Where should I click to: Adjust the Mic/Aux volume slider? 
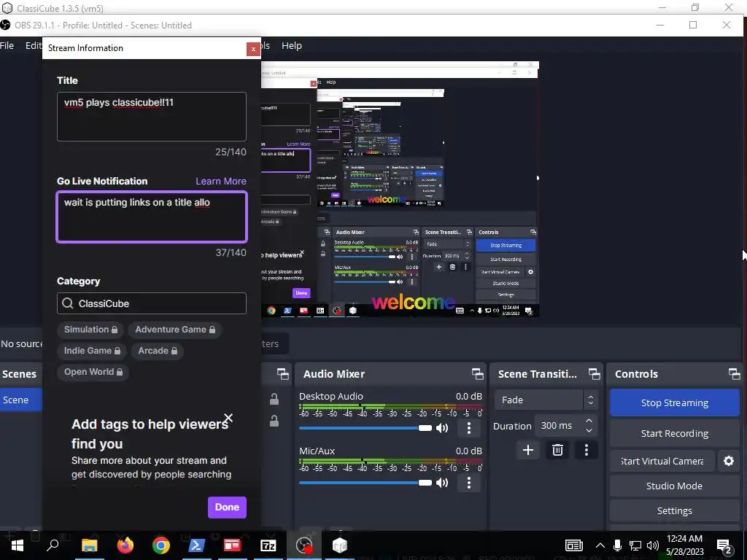click(365, 483)
